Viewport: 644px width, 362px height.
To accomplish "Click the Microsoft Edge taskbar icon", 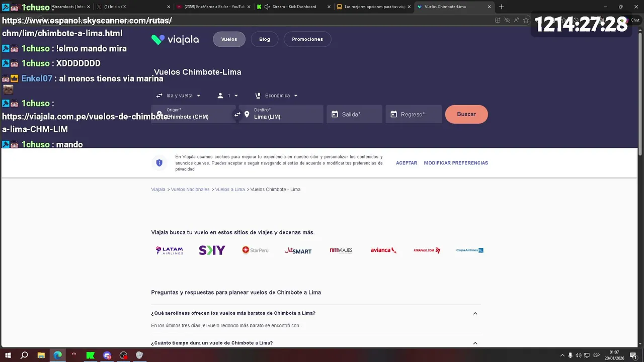I will (x=58, y=355).
